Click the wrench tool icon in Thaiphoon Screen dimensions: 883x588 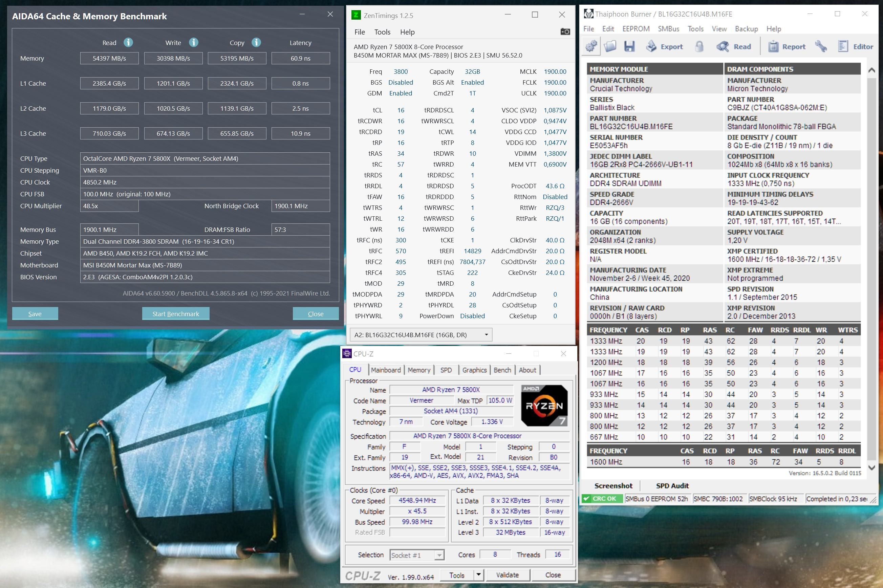click(821, 46)
